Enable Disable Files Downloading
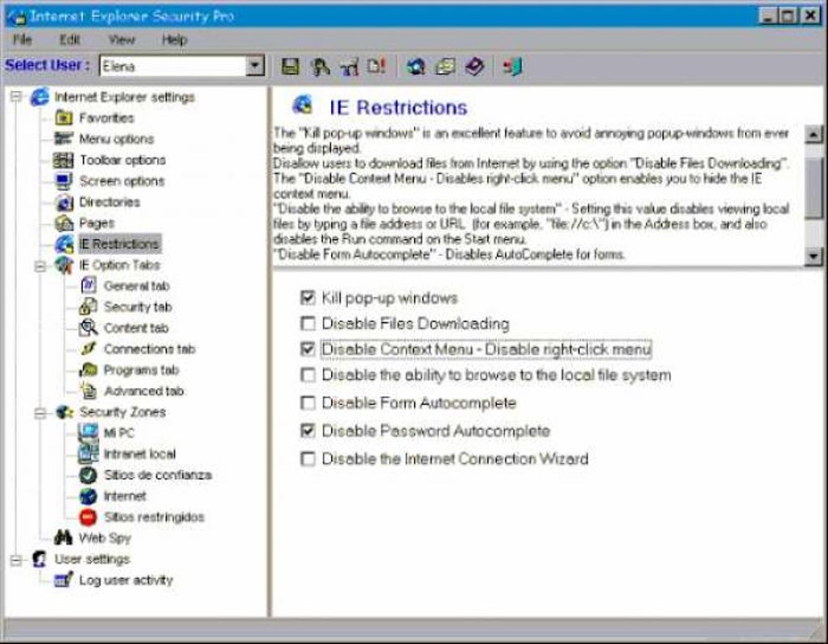828x644 pixels. (x=308, y=324)
